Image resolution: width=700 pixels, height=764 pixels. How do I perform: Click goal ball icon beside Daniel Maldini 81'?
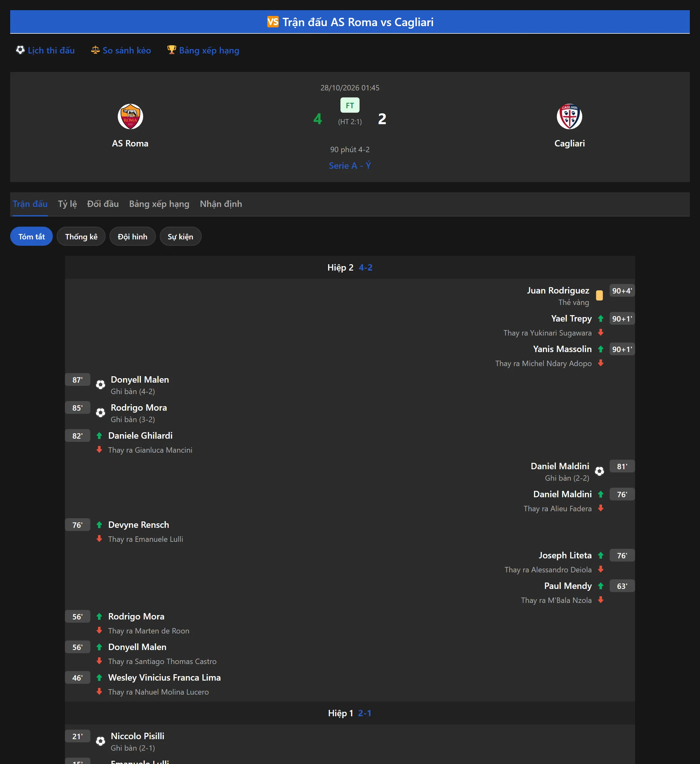coord(599,471)
